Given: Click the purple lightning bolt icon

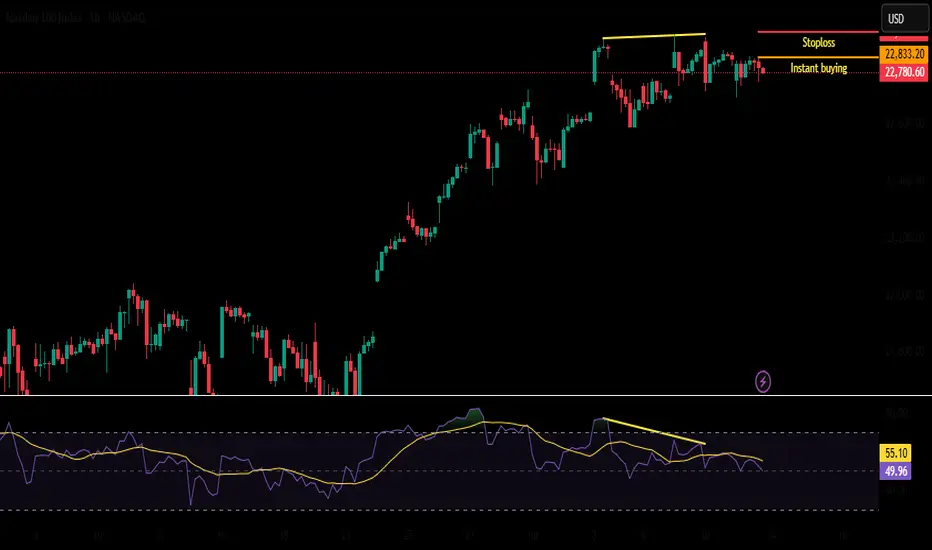Looking at the screenshot, I should 763,382.
